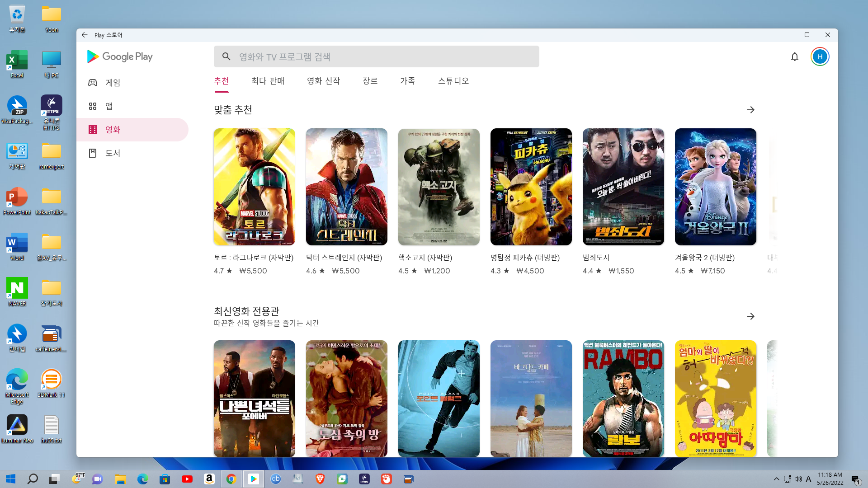Select the NAVER desktop shortcut
Viewport: 868px width, 488px height.
click(x=17, y=292)
